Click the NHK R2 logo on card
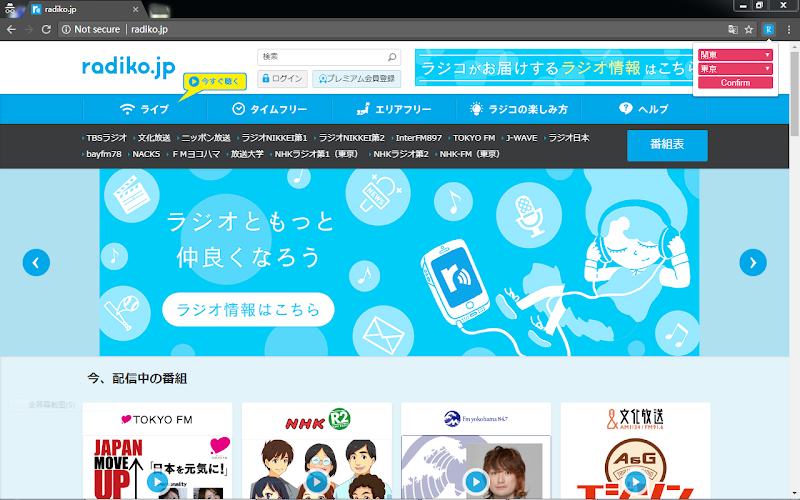This screenshot has width=800, height=500. 317,419
